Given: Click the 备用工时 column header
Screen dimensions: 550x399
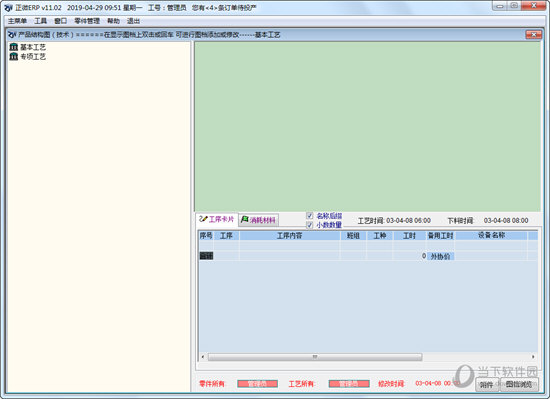Looking at the screenshot, I should (x=441, y=236).
